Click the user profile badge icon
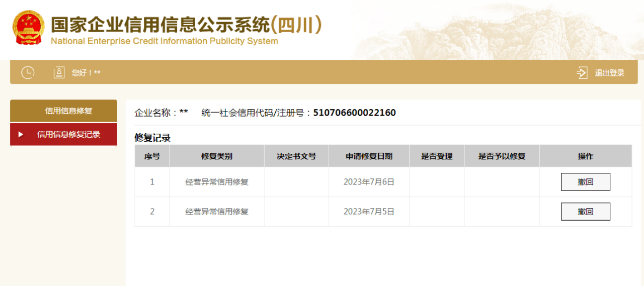 59,72
